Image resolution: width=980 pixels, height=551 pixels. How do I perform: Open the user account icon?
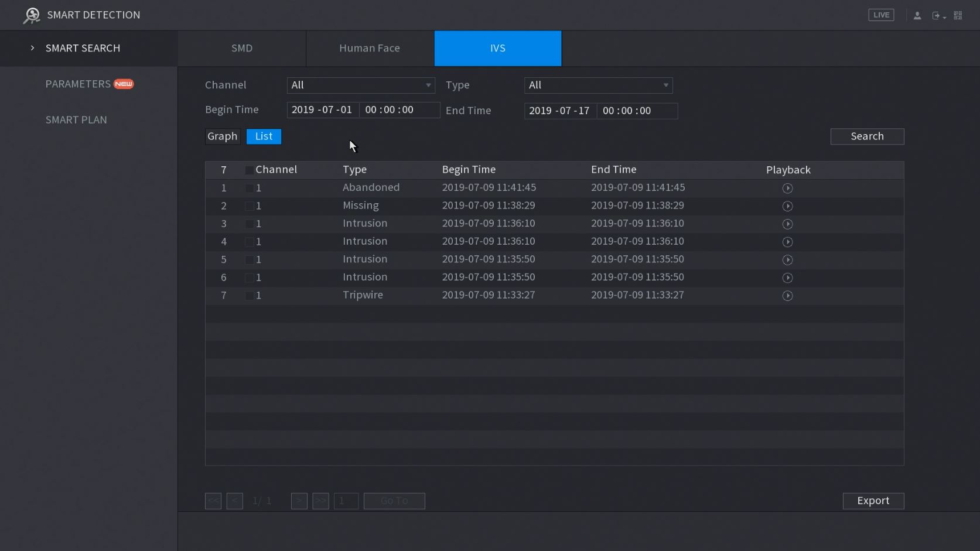[x=917, y=16]
